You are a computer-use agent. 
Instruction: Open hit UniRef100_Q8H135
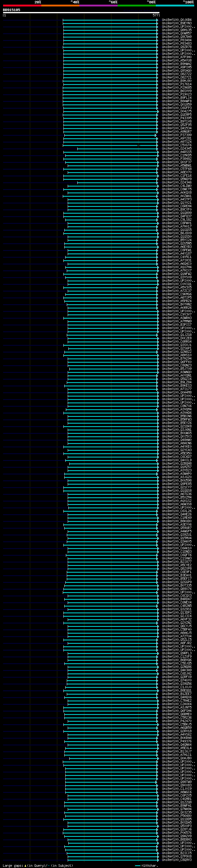177,30
